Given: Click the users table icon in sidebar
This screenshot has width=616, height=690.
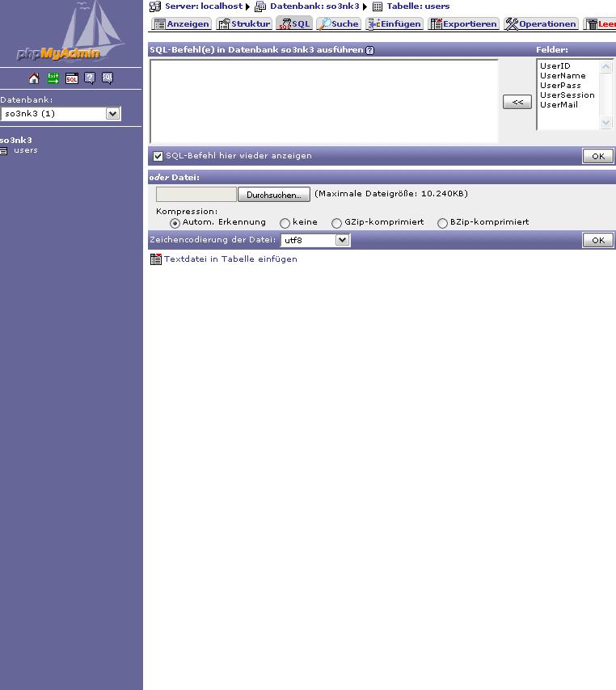Looking at the screenshot, I should tap(4, 151).
